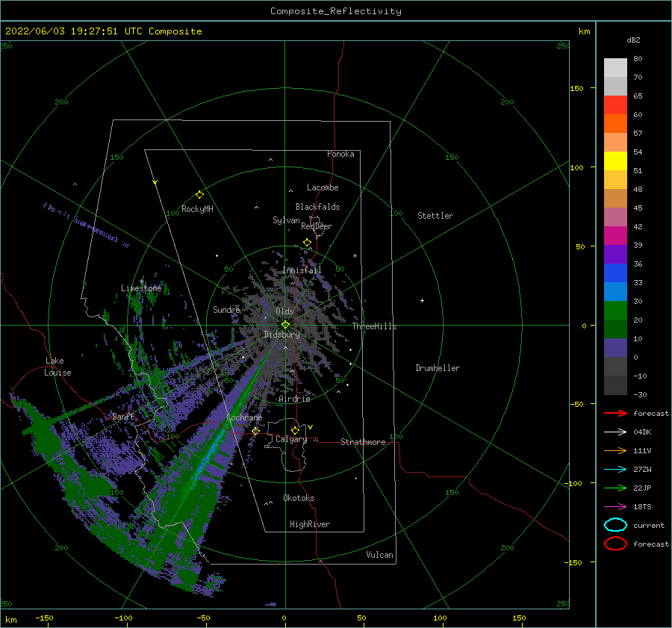672x628 pixels.
Task: Click the cyan current ellipse icon
Action: pyautogui.click(x=615, y=525)
